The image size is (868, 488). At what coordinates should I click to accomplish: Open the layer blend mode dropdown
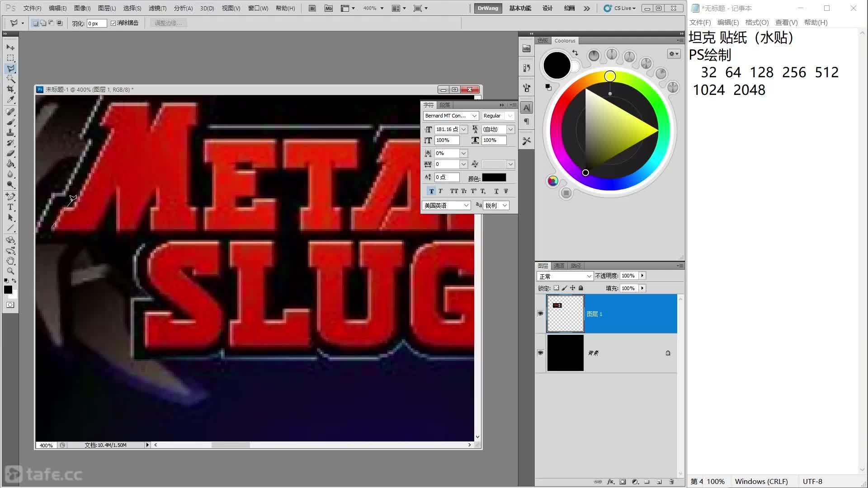tap(565, 276)
